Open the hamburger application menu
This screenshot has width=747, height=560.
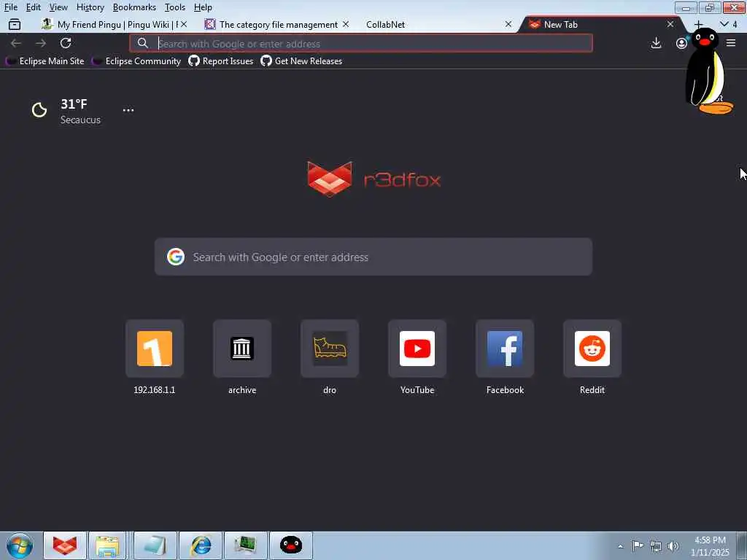click(731, 43)
